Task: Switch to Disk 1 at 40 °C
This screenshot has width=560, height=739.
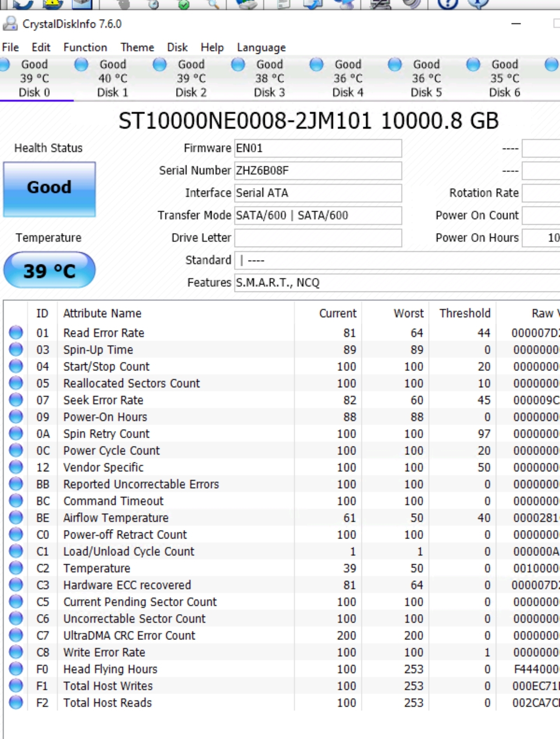Action: tap(112, 78)
